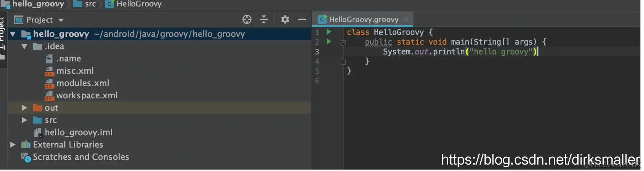Select the hello_groovy.iml file

tap(78, 133)
